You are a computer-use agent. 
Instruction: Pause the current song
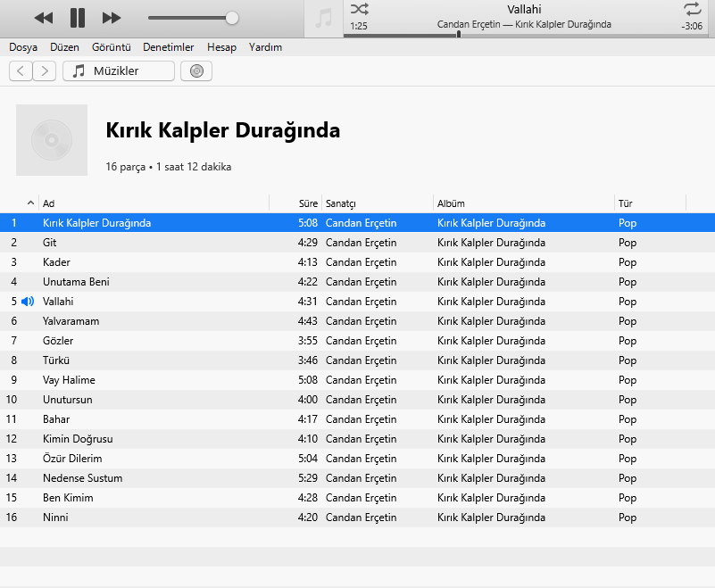(78, 18)
